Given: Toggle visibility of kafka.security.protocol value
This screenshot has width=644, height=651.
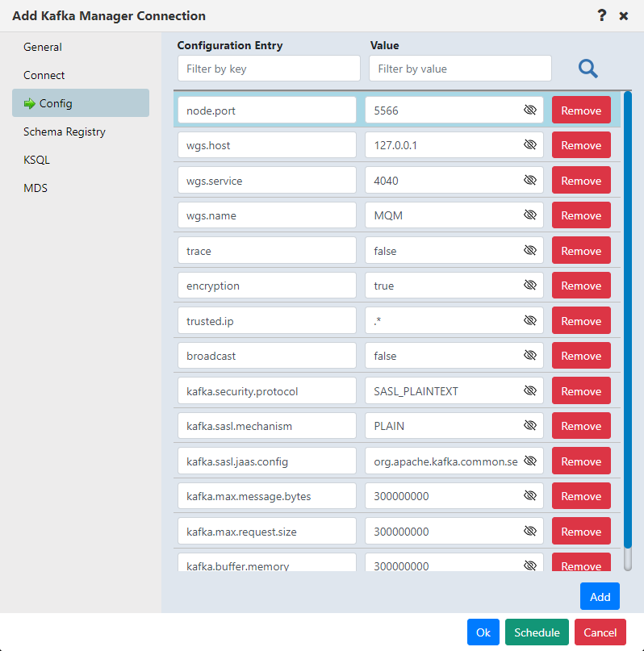Looking at the screenshot, I should click(x=530, y=390).
